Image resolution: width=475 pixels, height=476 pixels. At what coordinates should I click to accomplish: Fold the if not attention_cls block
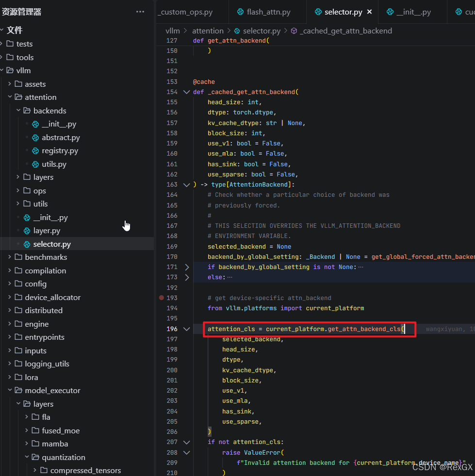187,442
